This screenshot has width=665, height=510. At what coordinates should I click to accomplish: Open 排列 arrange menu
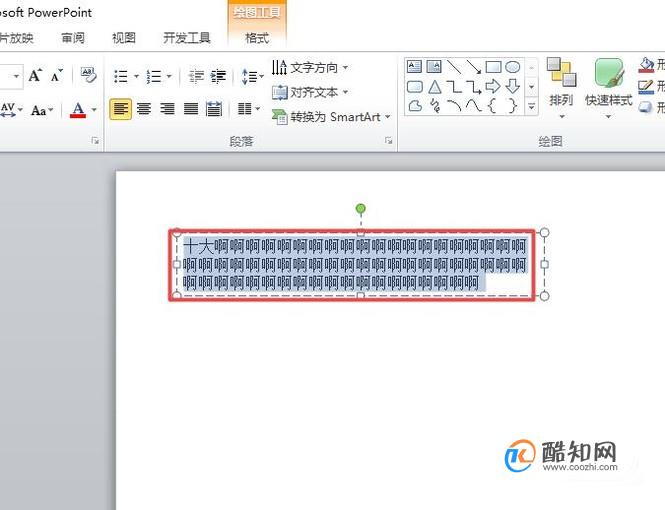(561, 88)
